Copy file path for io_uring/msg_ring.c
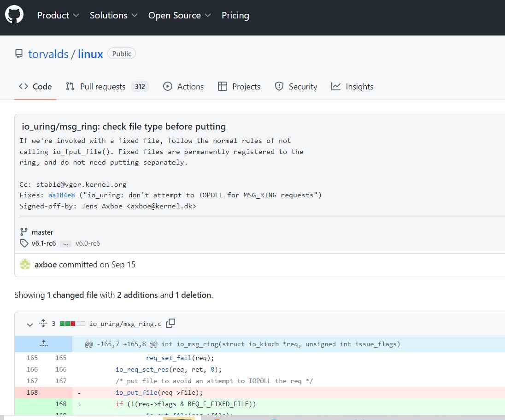This screenshot has width=505, height=420. click(x=170, y=323)
